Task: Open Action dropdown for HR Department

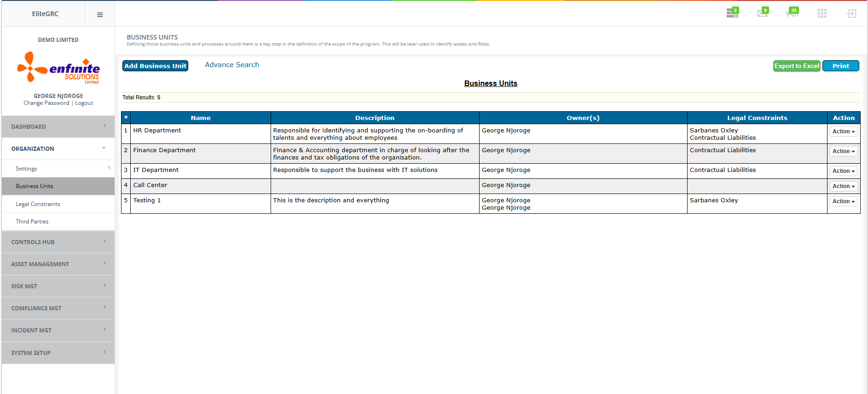Action: [844, 131]
